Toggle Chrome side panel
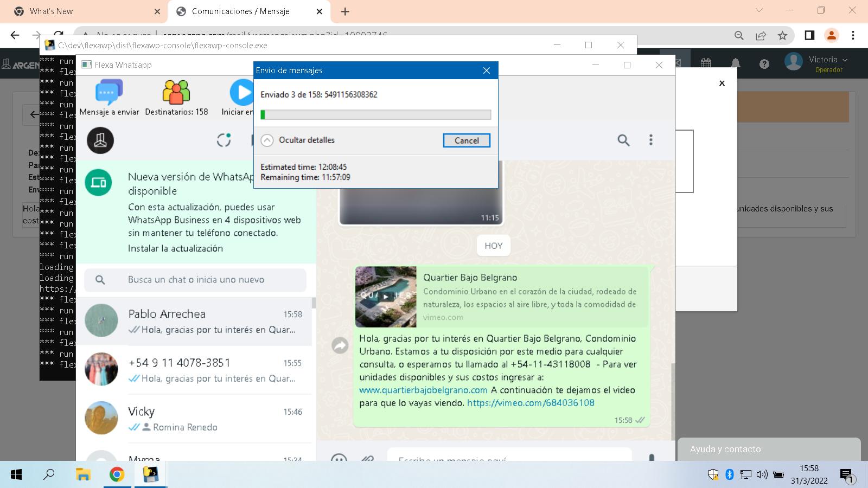Screen dimensions: 868x488 click(809, 35)
